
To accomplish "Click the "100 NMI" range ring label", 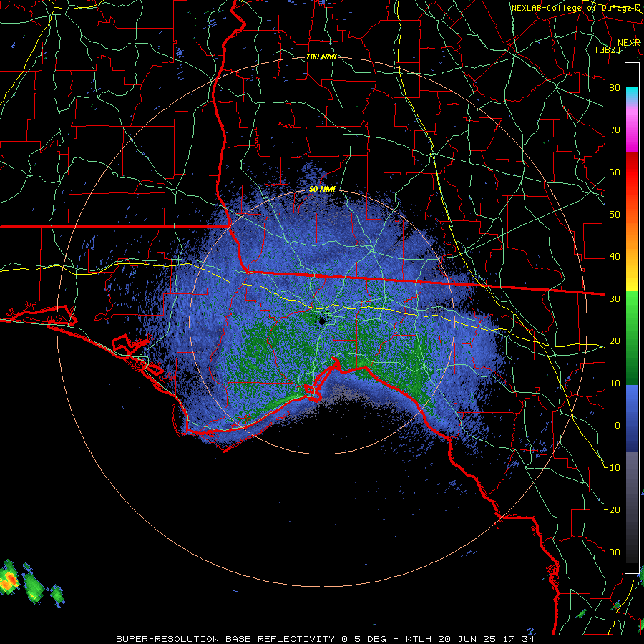I will (321, 57).
